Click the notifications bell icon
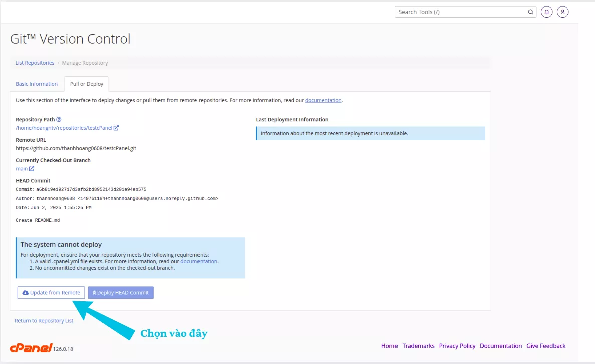The height and width of the screenshot is (364, 595). 547,12
